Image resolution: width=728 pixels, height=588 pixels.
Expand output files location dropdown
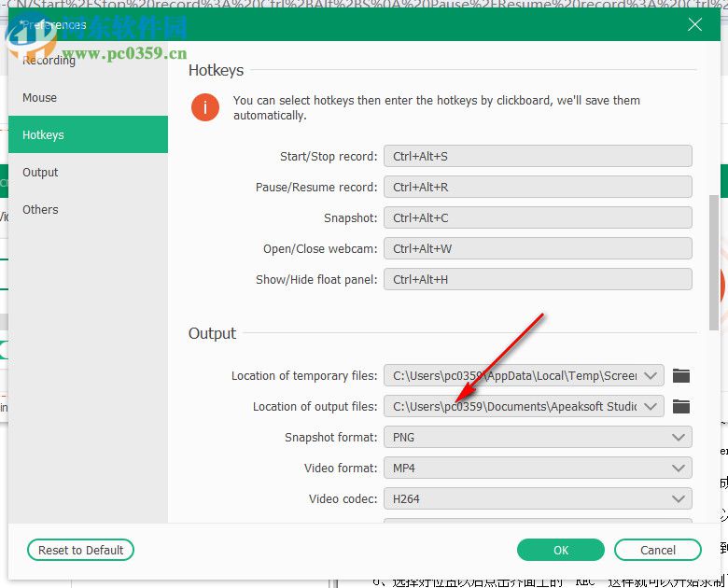click(x=651, y=406)
